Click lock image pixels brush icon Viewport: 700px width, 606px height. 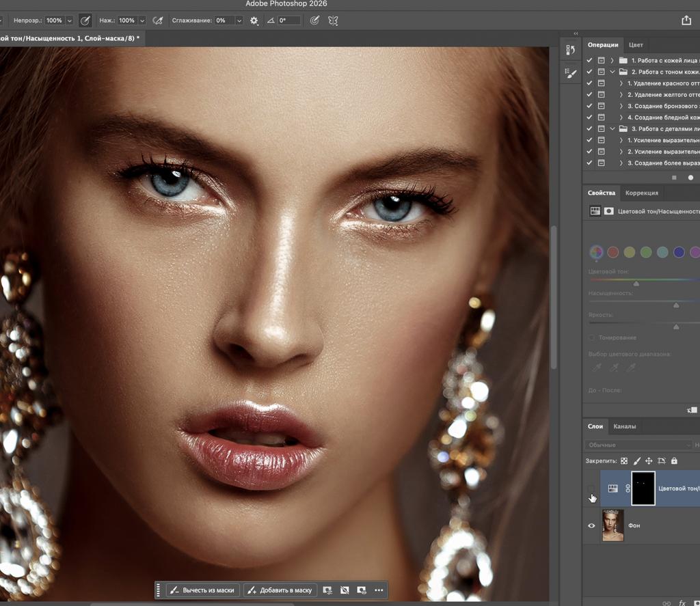click(x=637, y=461)
